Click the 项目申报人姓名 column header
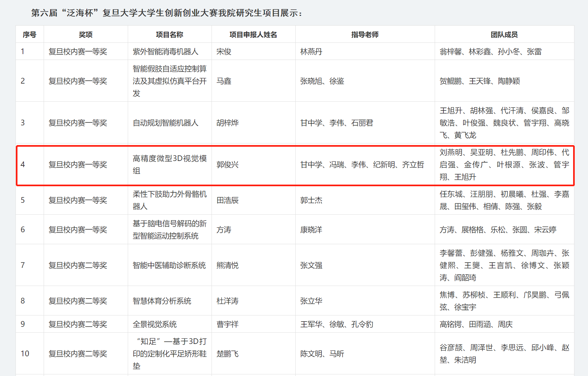 [253, 35]
